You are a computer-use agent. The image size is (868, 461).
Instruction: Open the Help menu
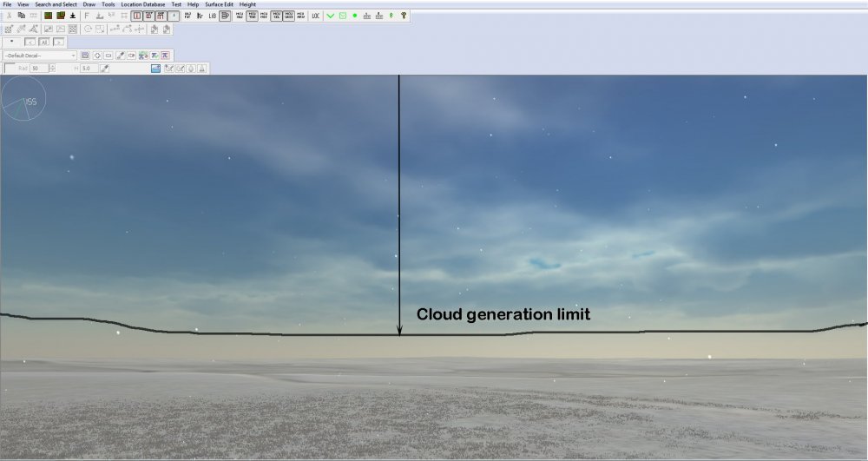tap(194, 3)
